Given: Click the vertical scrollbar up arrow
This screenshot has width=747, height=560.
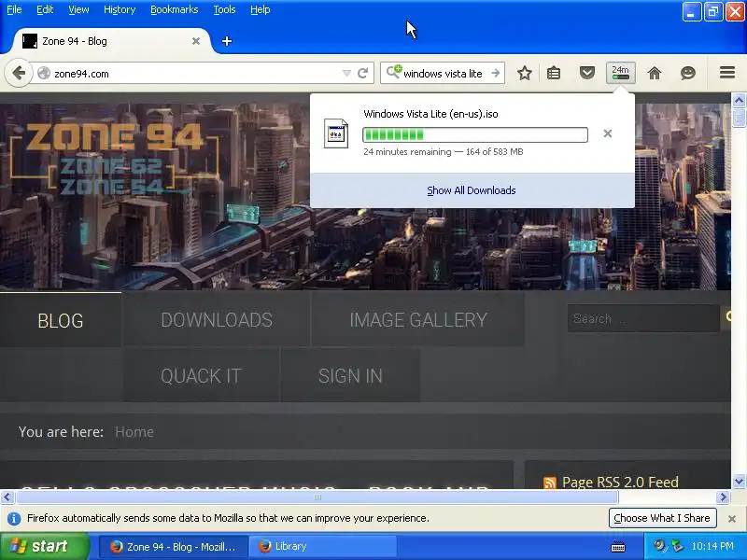Looking at the screenshot, I should click(739, 101).
